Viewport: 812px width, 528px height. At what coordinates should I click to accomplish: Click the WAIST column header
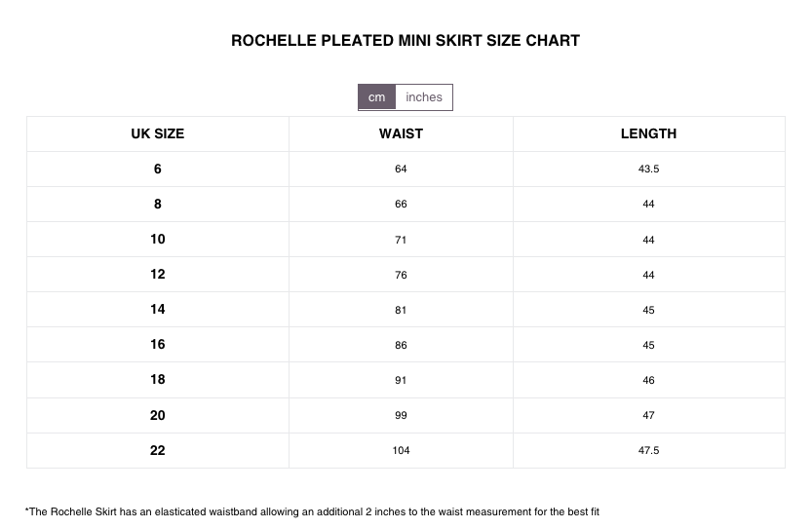click(401, 133)
